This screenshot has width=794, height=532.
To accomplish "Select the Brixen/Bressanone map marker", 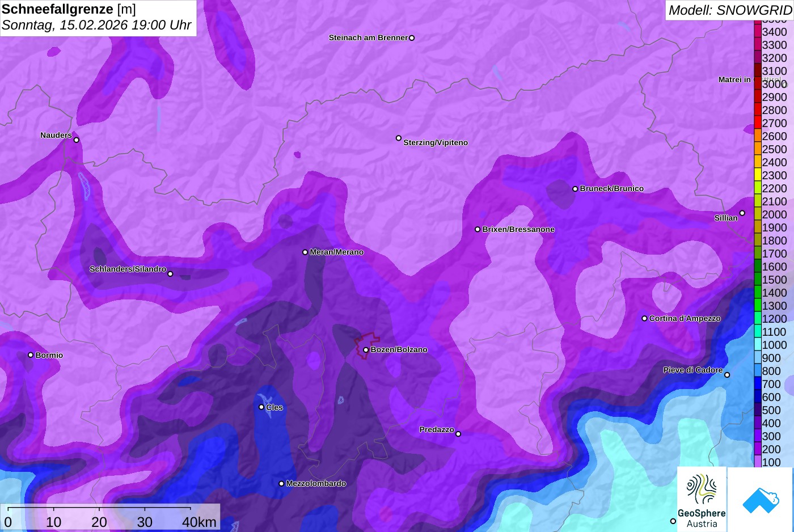I will coord(478,229).
